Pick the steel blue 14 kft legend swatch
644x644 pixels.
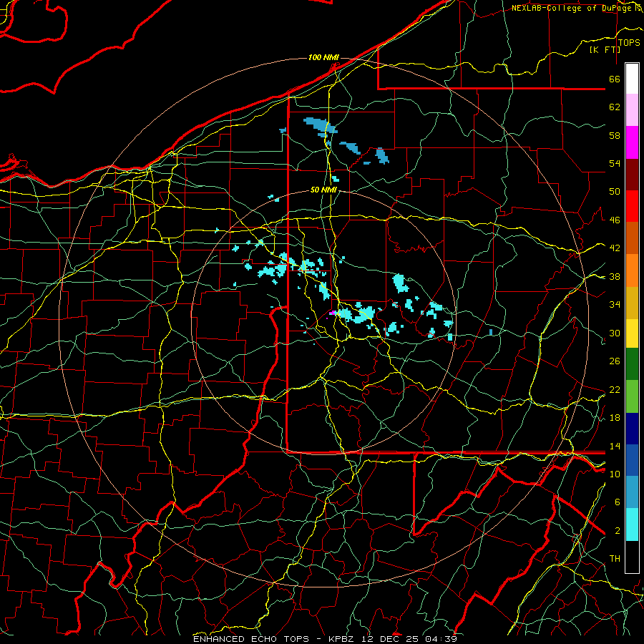pos(632,492)
